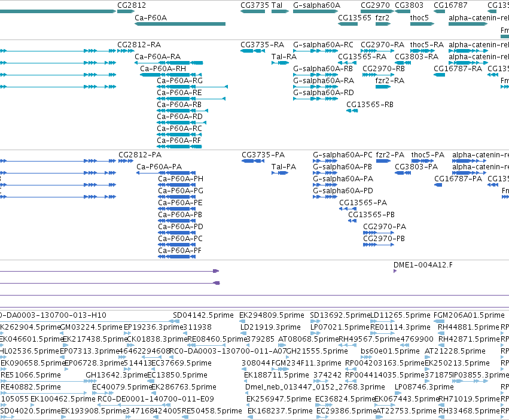Open transcript Ca-P60A-RE
509x420 pixels.
tap(191, 99)
